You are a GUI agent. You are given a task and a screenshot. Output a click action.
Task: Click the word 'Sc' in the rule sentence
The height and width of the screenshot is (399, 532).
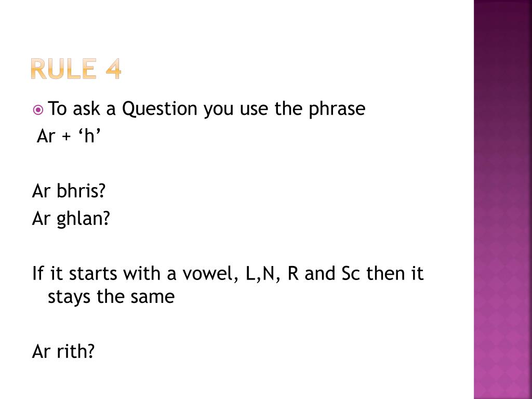[351, 274]
